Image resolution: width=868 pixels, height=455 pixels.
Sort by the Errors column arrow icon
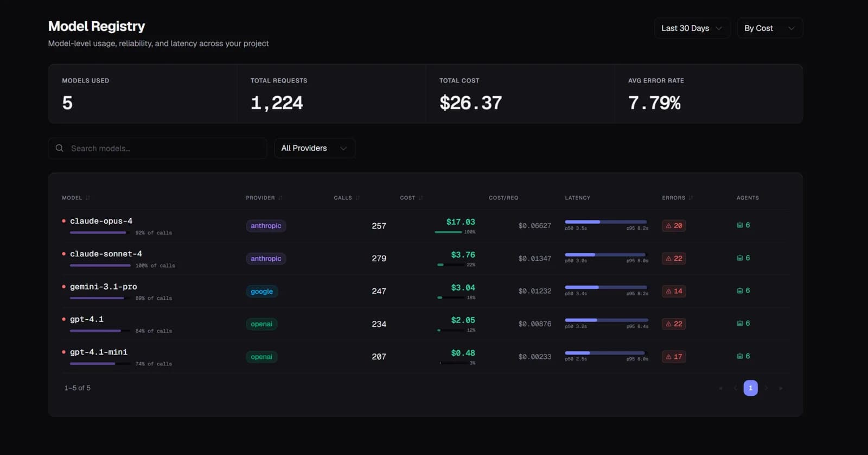pyautogui.click(x=691, y=198)
